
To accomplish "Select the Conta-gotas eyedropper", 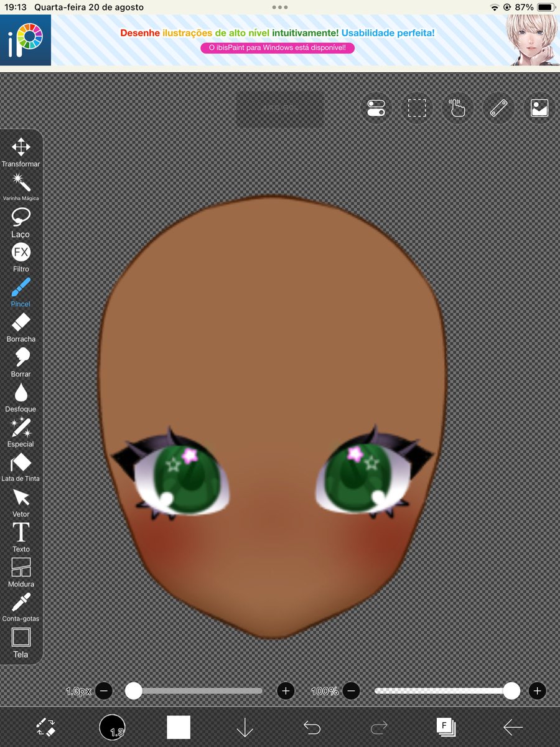I will coord(21,607).
